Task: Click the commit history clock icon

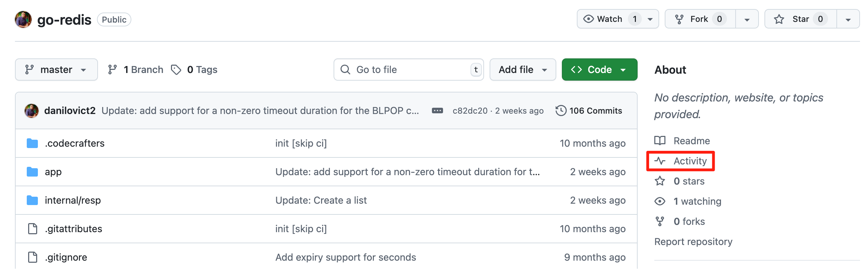Action: 561,111
